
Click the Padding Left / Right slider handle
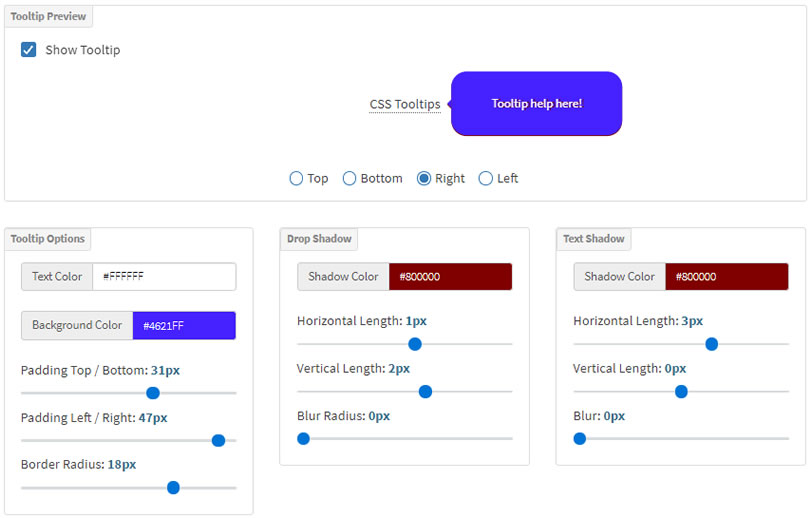218,440
